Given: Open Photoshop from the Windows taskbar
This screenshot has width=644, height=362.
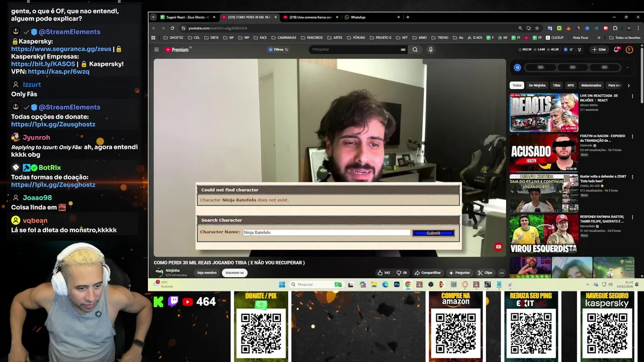Looking at the screenshot, I should pos(396,285).
